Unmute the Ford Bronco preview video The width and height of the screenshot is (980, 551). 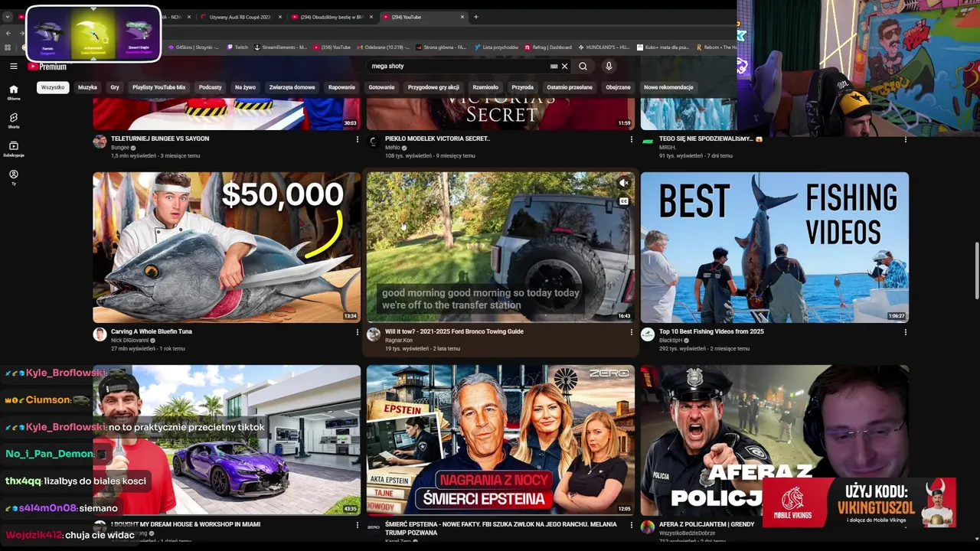pyautogui.click(x=623, y=183)
